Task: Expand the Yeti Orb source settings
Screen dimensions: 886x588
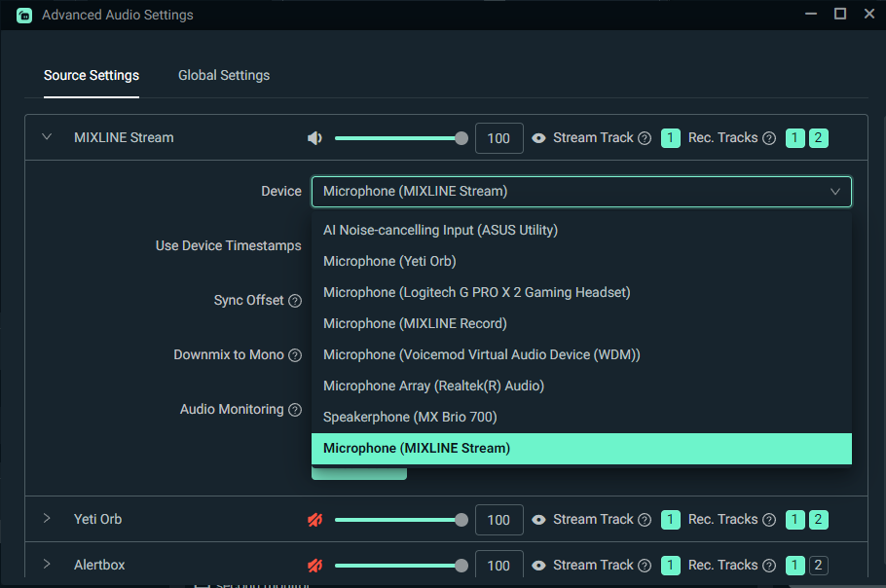Action: click(x=47, y=519)
